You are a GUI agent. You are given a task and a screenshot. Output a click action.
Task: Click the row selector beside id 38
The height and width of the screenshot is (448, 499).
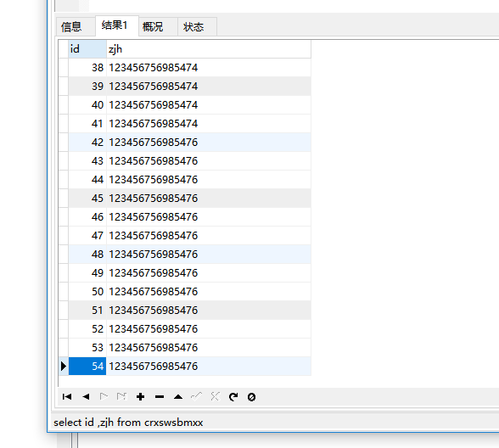[x=64, y=68]
